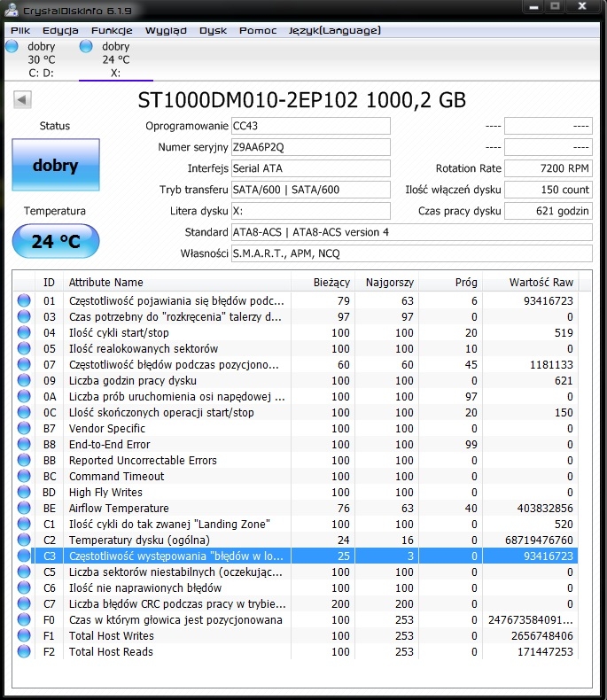
Task: Click the serial number field Z9AA6P2Q
Action: [x=311, y=147]
